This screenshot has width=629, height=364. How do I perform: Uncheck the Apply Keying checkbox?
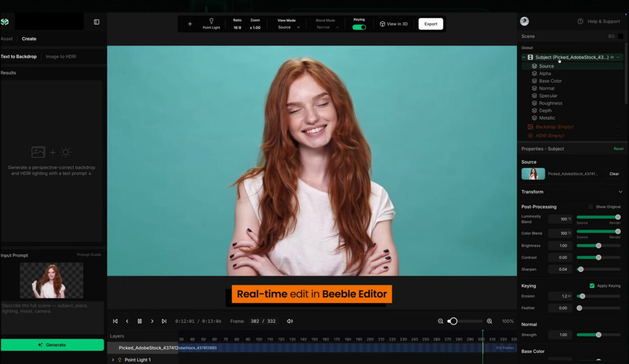592,286
